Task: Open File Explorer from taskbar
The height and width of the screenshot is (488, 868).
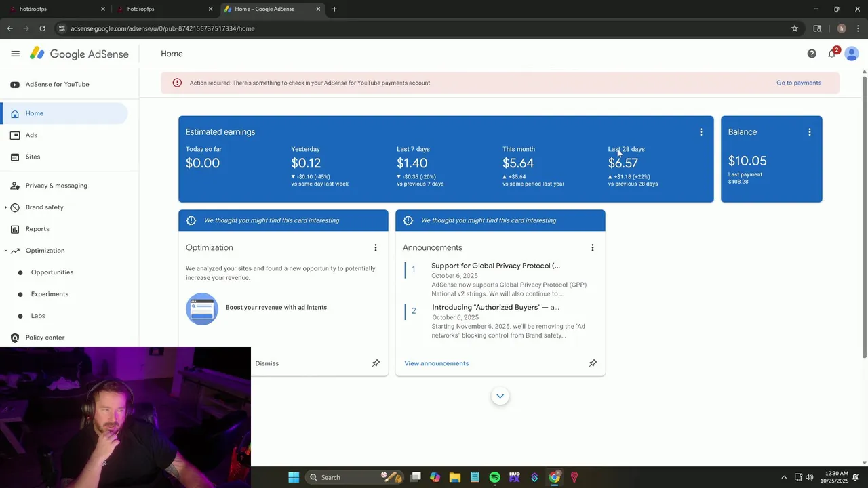Action: [455, 477]
